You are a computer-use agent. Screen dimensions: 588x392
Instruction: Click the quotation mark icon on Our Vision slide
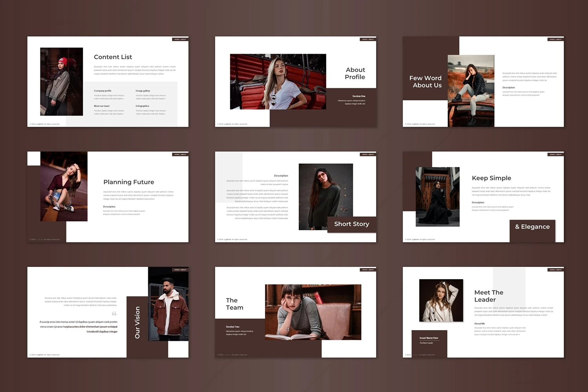114,314
